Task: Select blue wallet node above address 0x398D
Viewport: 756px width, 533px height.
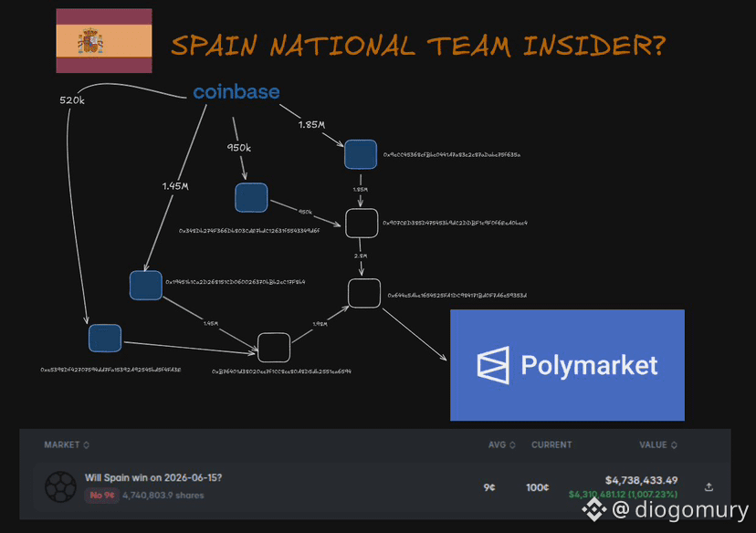Action: (x=251, y=197)
